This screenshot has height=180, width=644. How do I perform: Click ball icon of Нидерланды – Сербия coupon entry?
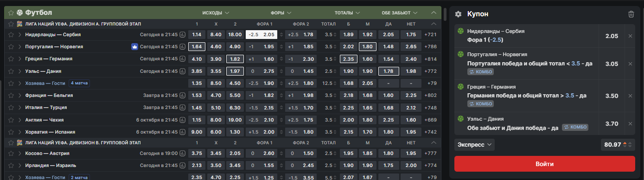point(460,31)
